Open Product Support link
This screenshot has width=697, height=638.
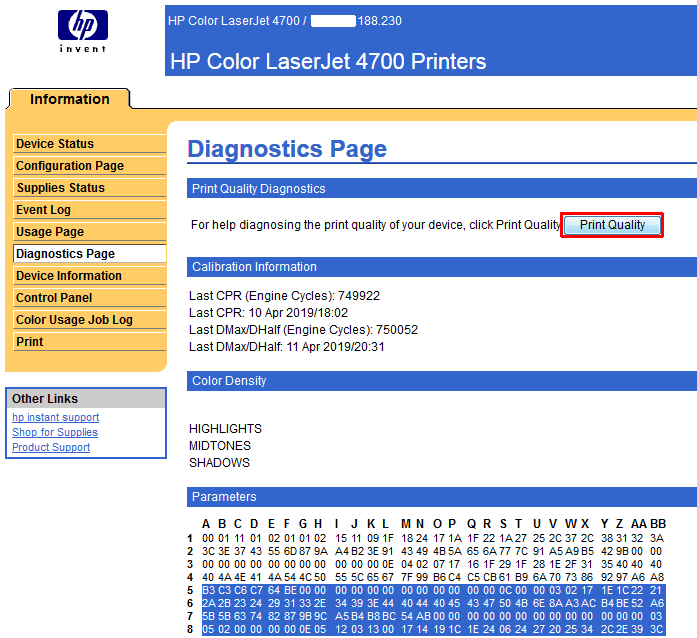click(x=51, y=447)
